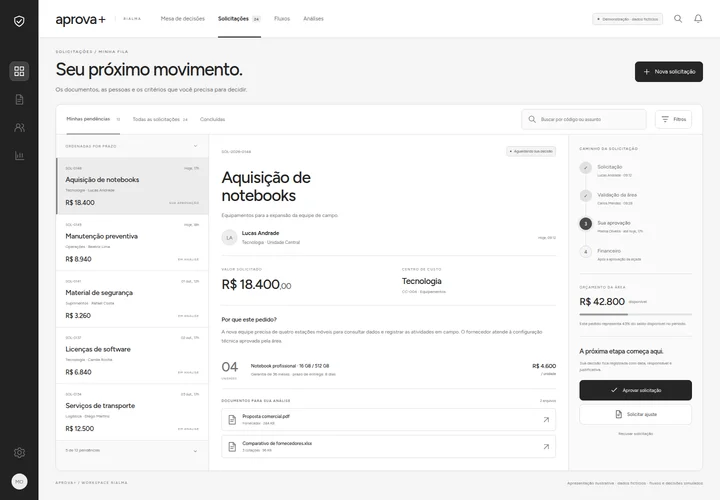Select the Licenças de software list item
The image size is (720, 500).
[x=132, y=356]
